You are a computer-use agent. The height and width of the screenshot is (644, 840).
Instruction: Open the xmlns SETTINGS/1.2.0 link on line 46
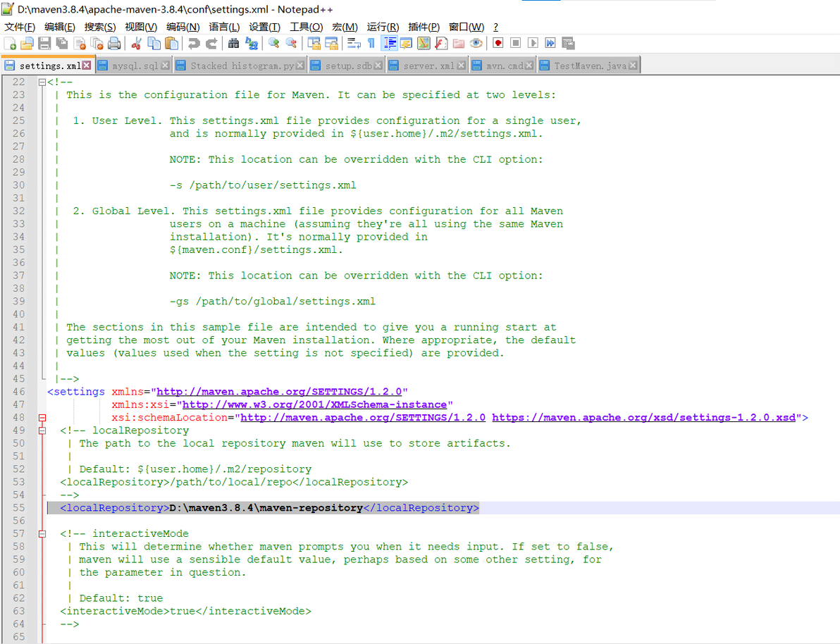click(279, 392)
